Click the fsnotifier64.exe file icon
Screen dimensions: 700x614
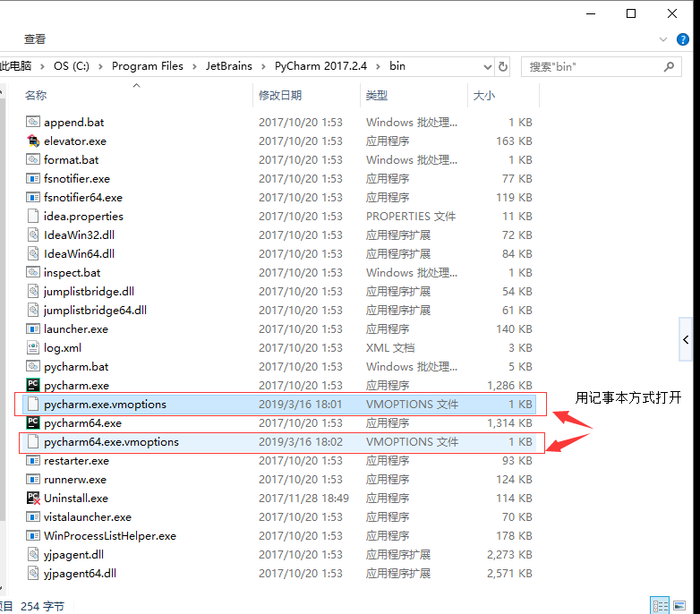point(33,197)
